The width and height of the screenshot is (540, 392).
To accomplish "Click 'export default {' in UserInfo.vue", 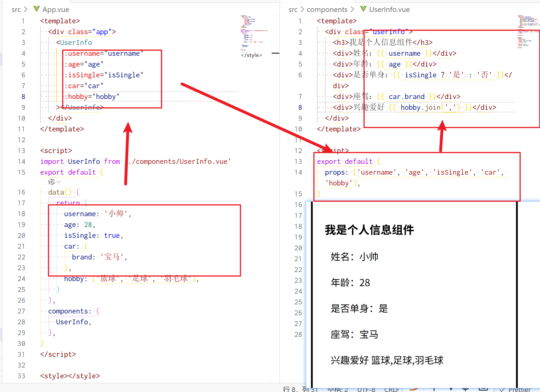I will (x=349, y=162).
